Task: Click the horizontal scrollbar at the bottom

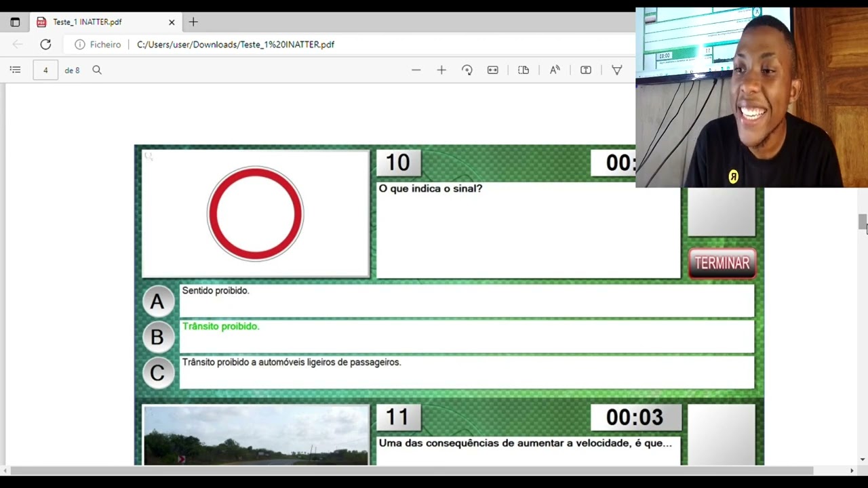Action: [x=412, y=470]
